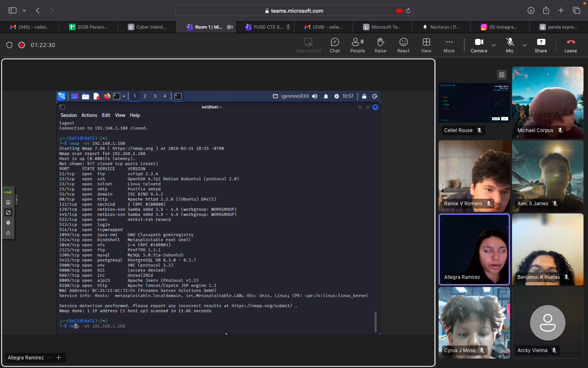Open More meeting options
The height and width of the screenshot is (368, 588).
[449, 45]
